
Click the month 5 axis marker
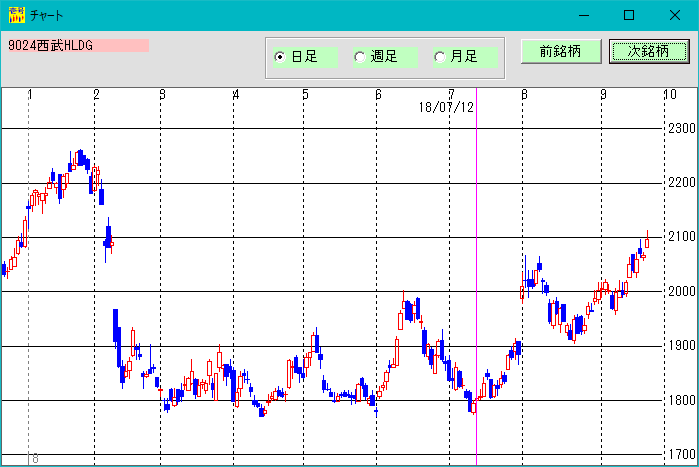(305, 94)
